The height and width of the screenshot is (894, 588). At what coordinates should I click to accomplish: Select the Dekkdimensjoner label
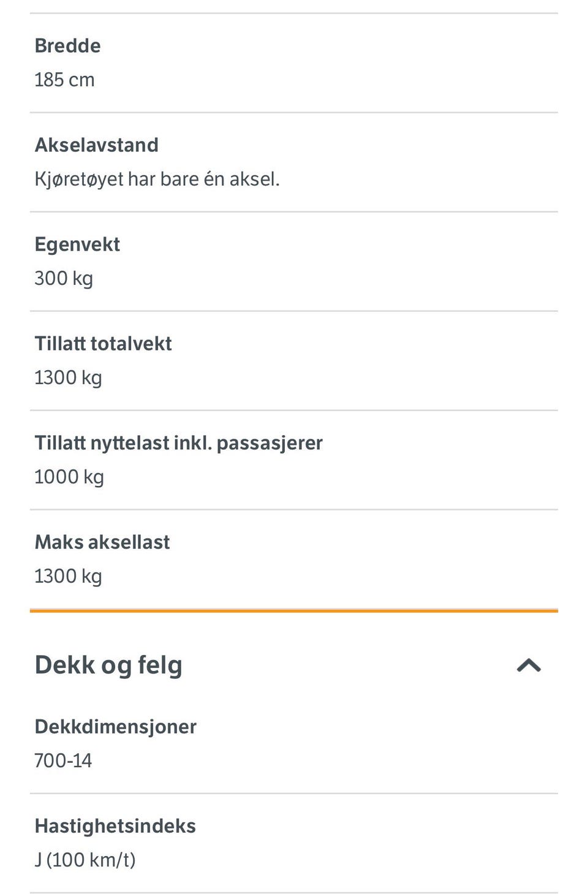(116, 727)
